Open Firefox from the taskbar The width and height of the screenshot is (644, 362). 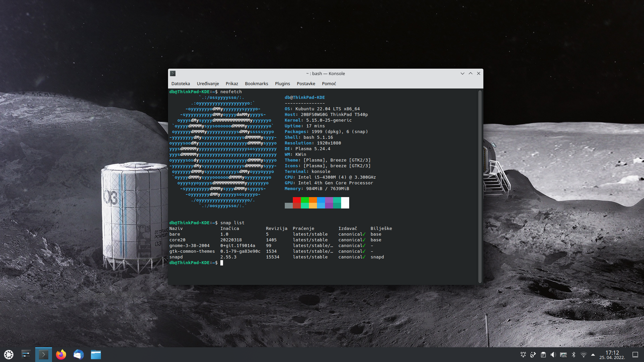click(60, 354)
